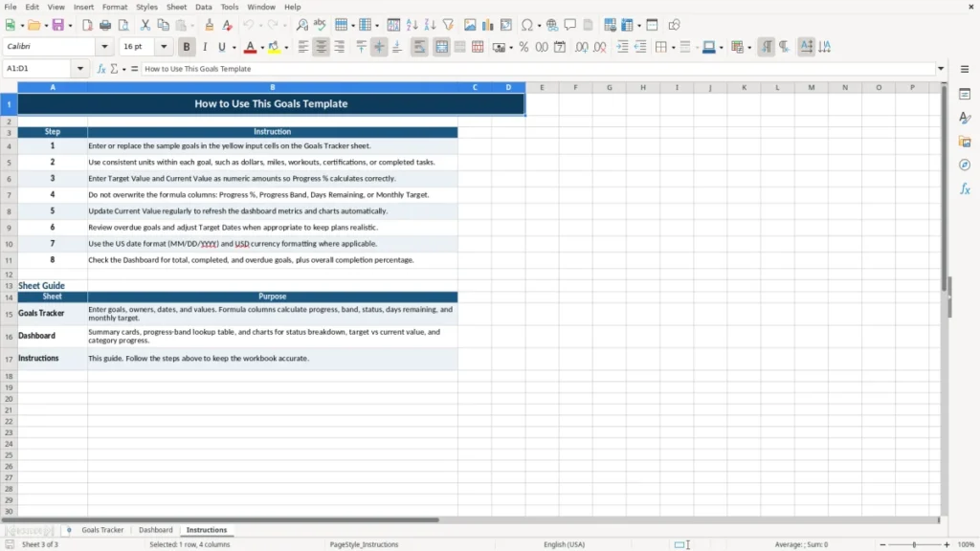
Task: Insert an image via toolbar icon
Action: click(470, 25)
